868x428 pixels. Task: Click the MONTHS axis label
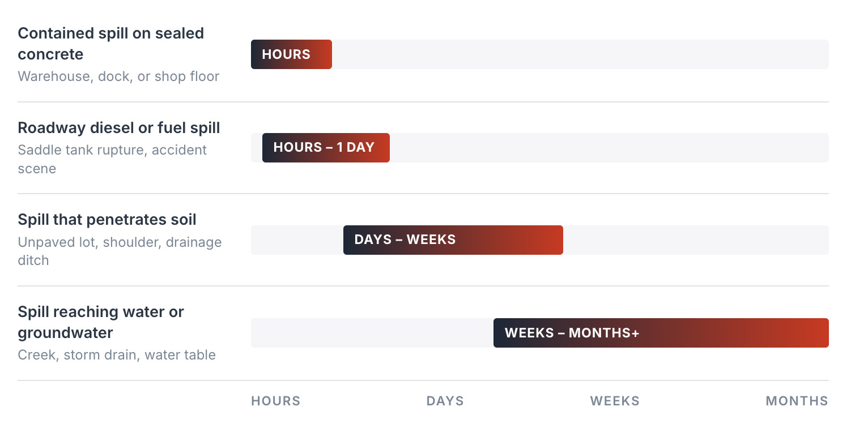(797, 401)
